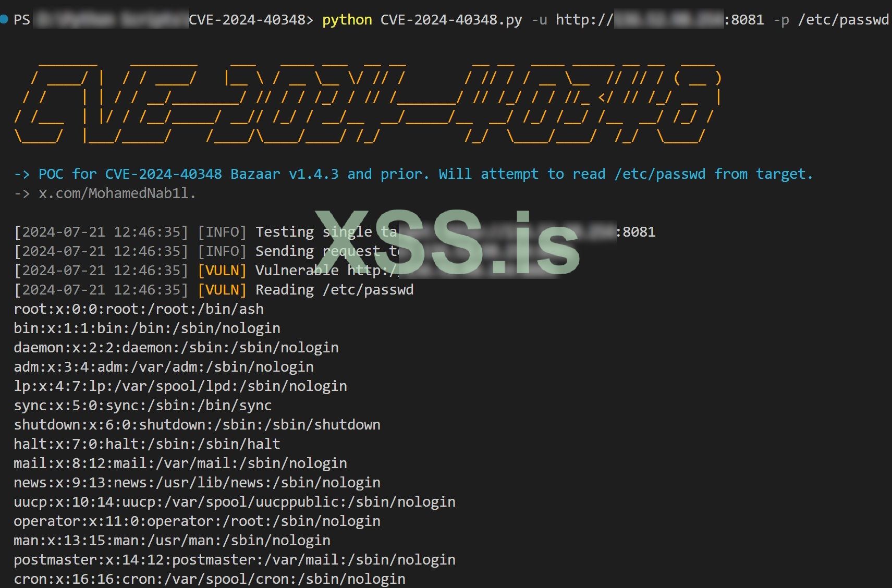The image size is (892, 588).
Task: Select the 'postmaster:x:14:12:postmaster' passwd line
Action: pyautogui.click(x=235, y=560)
